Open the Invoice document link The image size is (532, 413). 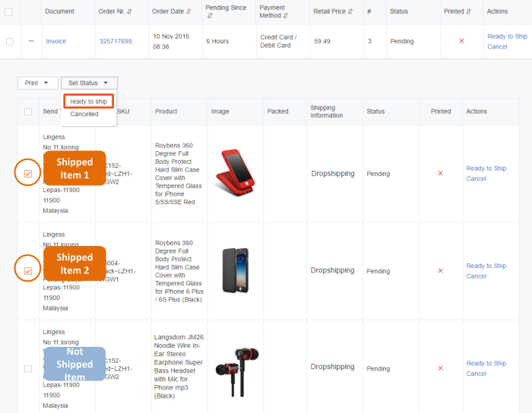[x=57, y=41]
